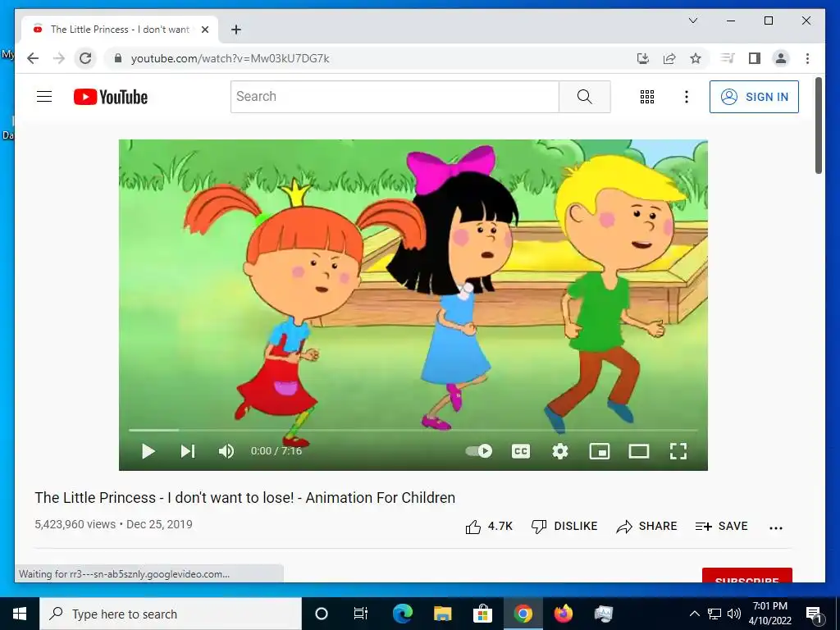The image size is (840, 630).
Task: Share this page icon
Action: [669, 58]
